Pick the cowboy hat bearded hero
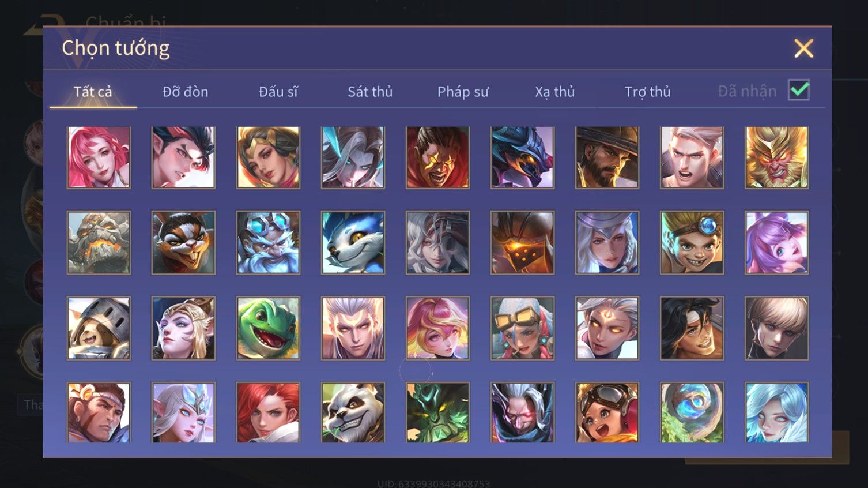 (607, 157)
